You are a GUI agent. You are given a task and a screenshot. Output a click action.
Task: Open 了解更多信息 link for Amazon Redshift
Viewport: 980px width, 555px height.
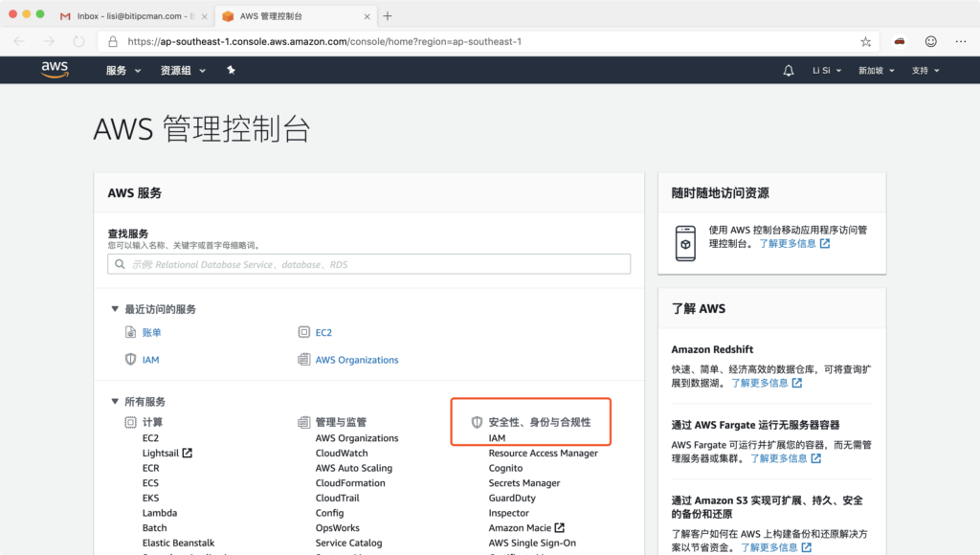767,383
